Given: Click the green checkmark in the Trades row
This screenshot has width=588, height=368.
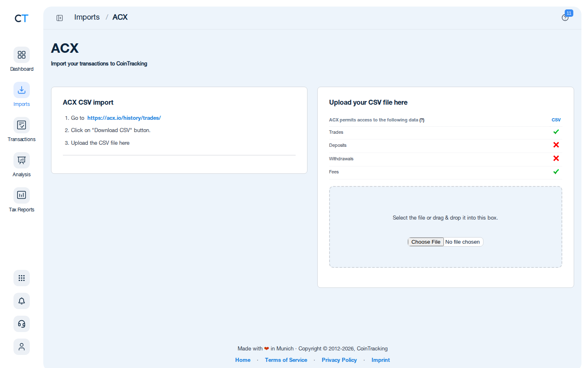Looking at the screenshot, I should tap(556, 132).
